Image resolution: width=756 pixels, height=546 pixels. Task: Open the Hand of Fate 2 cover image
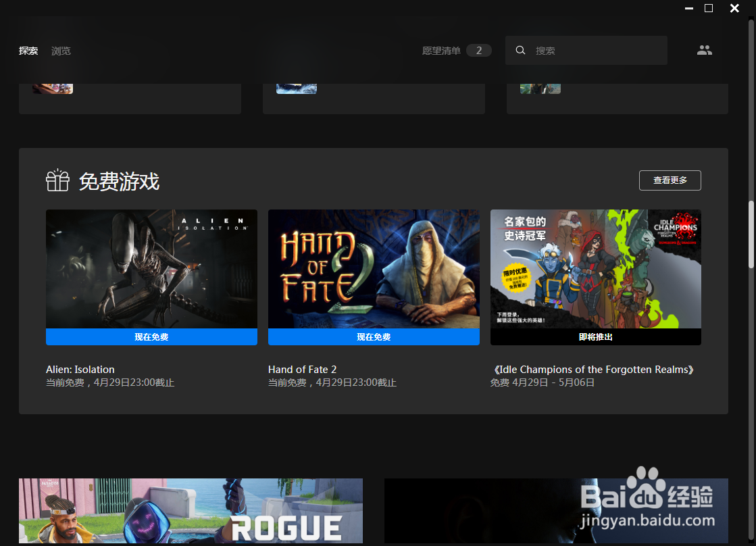tap(374, 269)
